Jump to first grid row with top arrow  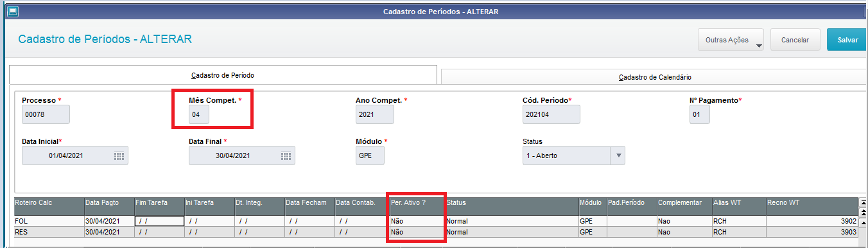[x=863, y=202]
